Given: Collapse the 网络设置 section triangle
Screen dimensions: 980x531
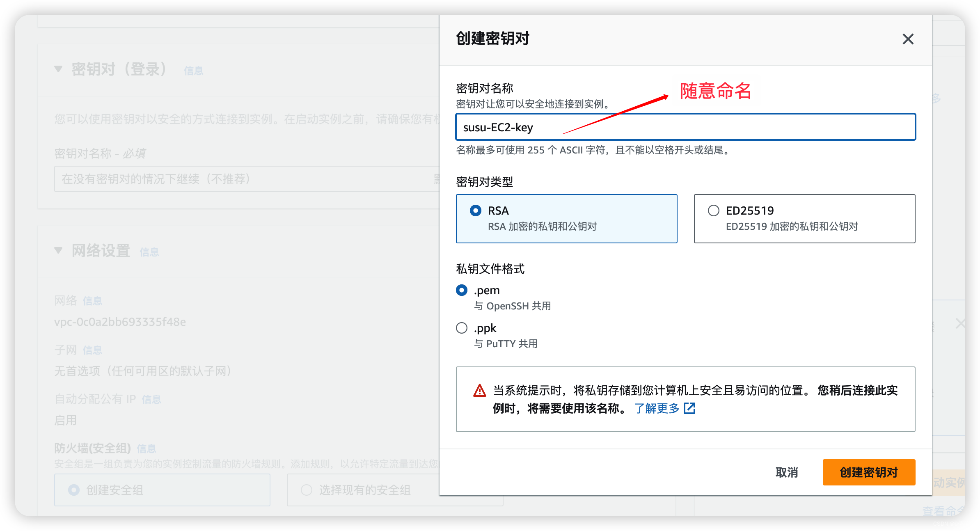Looking at the screenshot, I should (x=58, y=250).
